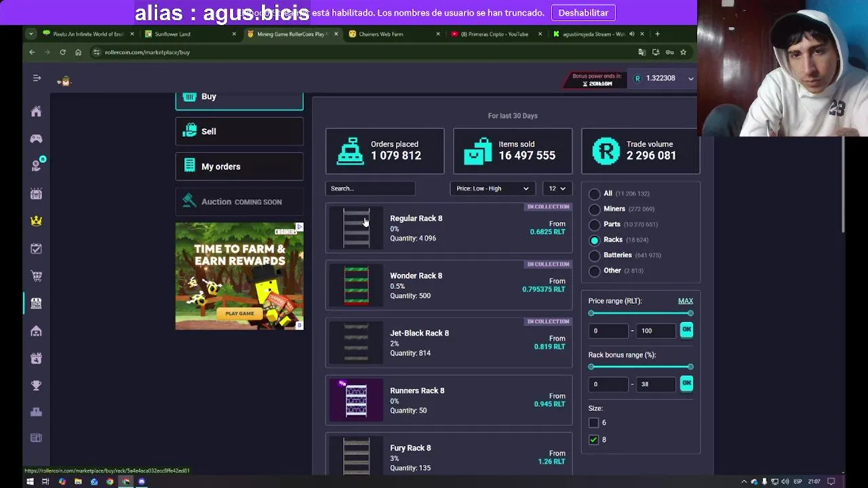This screenshot has height=488, width=868.
Task: Switch to the Primeras Cripto YouTube tab
Action: (495, 34)
